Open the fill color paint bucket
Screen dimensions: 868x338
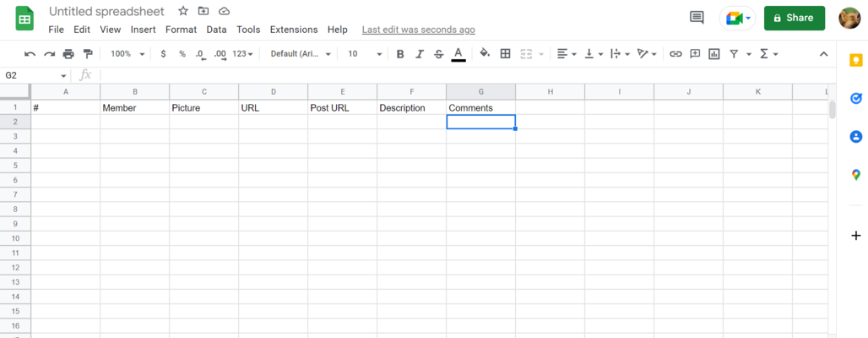[x=485, y=54]
